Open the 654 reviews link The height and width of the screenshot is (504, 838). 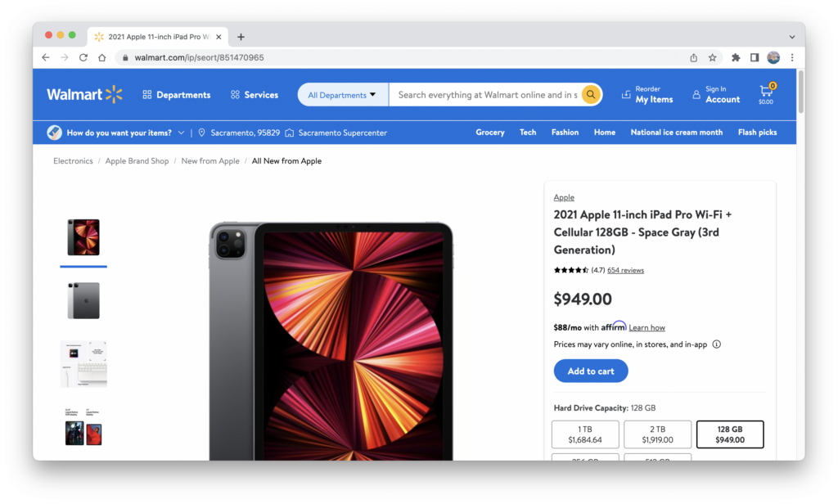pos(625,270)
